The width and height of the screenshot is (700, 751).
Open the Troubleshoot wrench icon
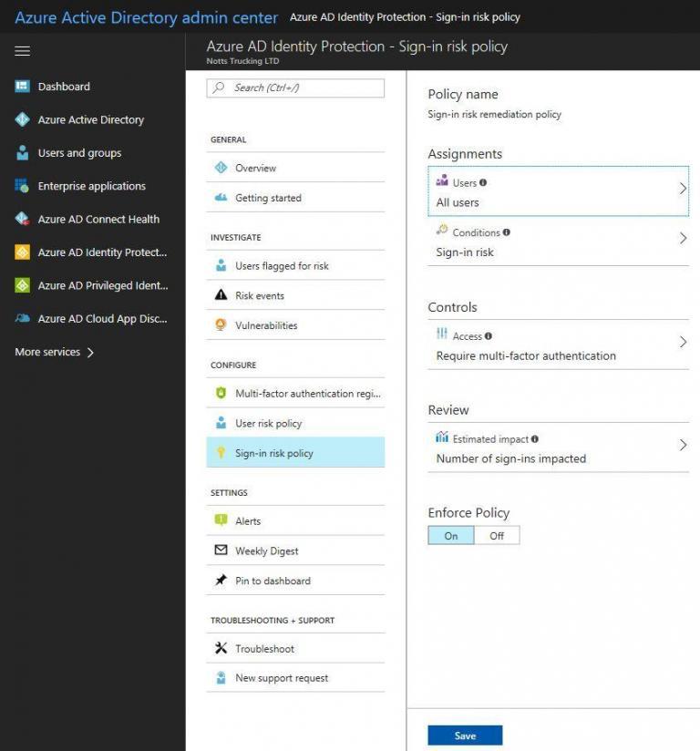pos(221,648)
